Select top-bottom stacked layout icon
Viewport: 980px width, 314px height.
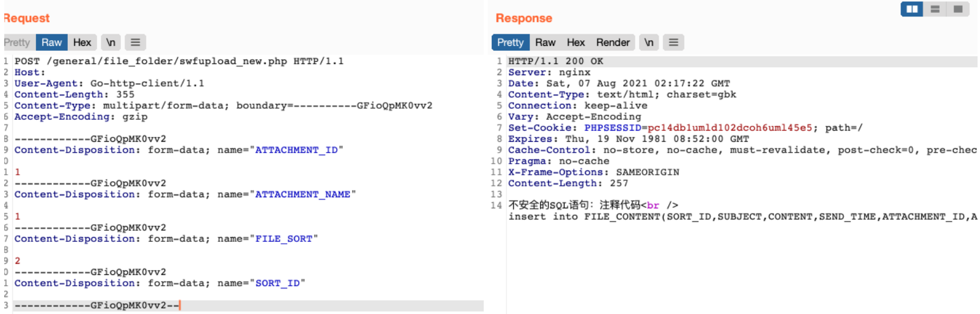935,9
